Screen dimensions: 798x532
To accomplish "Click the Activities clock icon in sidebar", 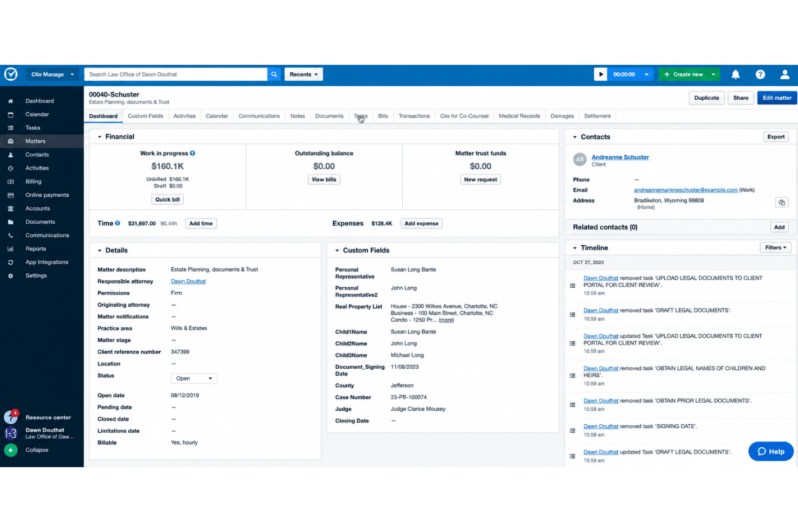I will pyautogui.click(x=10, y=168).
